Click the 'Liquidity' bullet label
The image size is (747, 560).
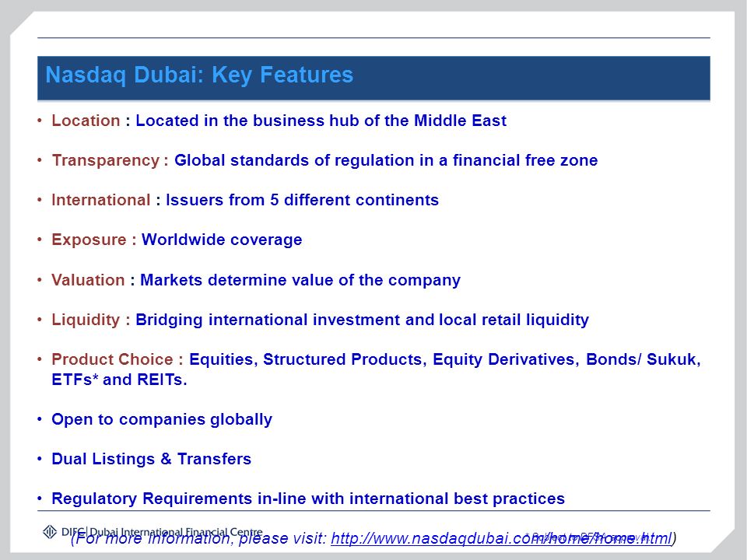[86, 320]
